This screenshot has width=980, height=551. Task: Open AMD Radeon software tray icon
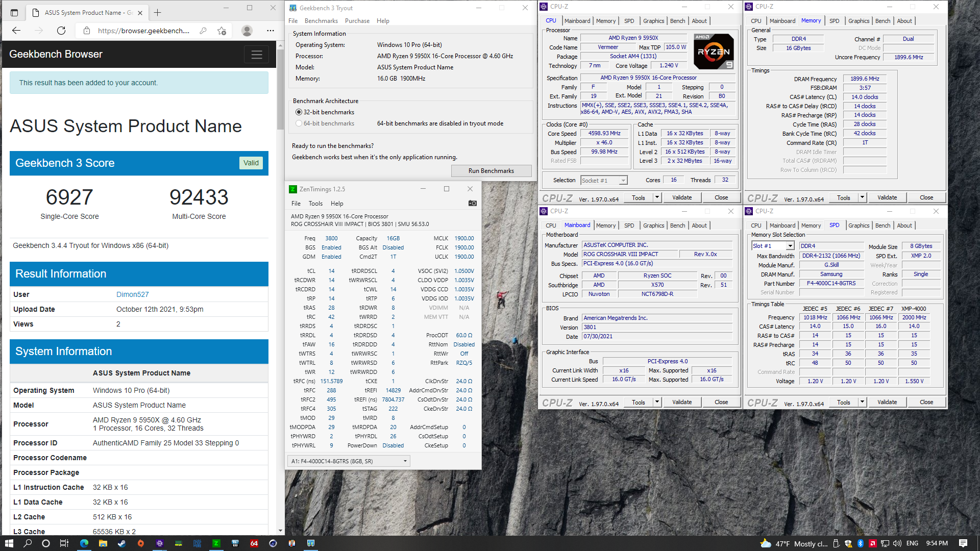click(x=873, y=543)
